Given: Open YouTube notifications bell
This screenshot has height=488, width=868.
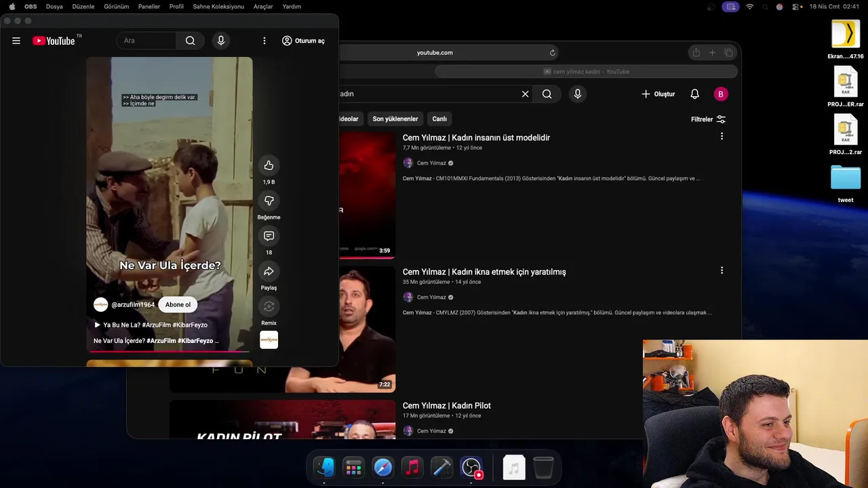Looking at the screenshot, I should click(694, 94).
